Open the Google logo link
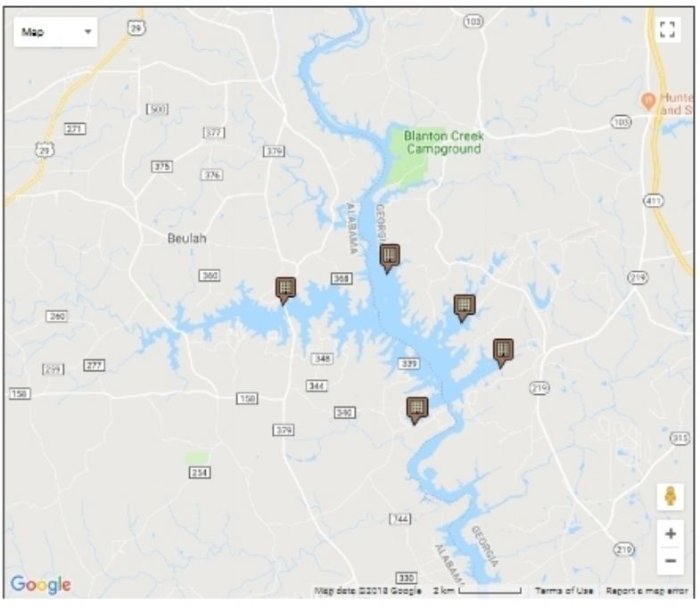This screenshot has width=700, height=610. click(41, 584)
